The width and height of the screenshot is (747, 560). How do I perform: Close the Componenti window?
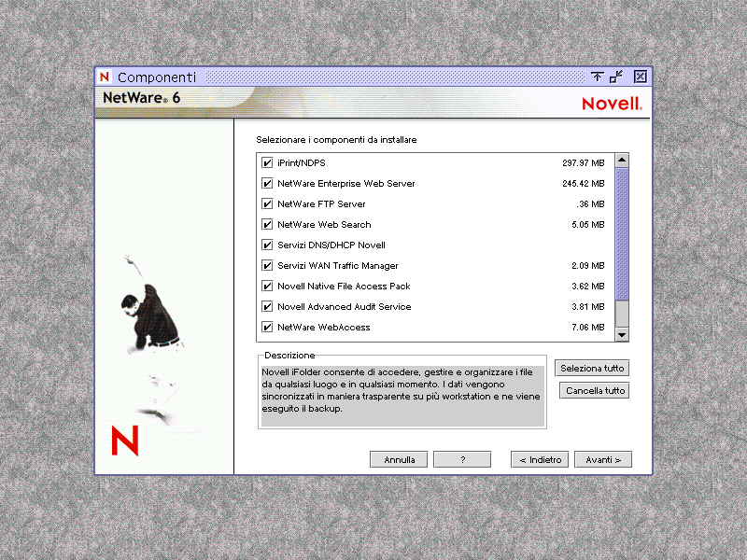(x=641, y=77)
